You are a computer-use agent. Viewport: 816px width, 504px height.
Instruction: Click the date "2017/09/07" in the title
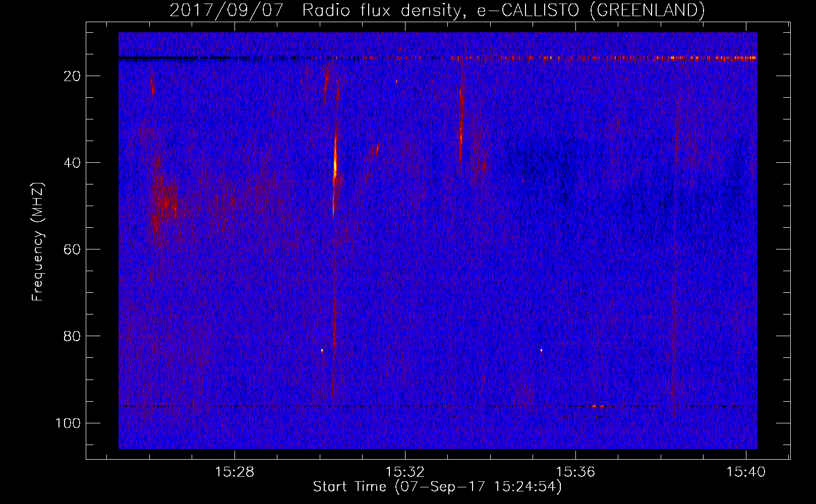[226, 10]
